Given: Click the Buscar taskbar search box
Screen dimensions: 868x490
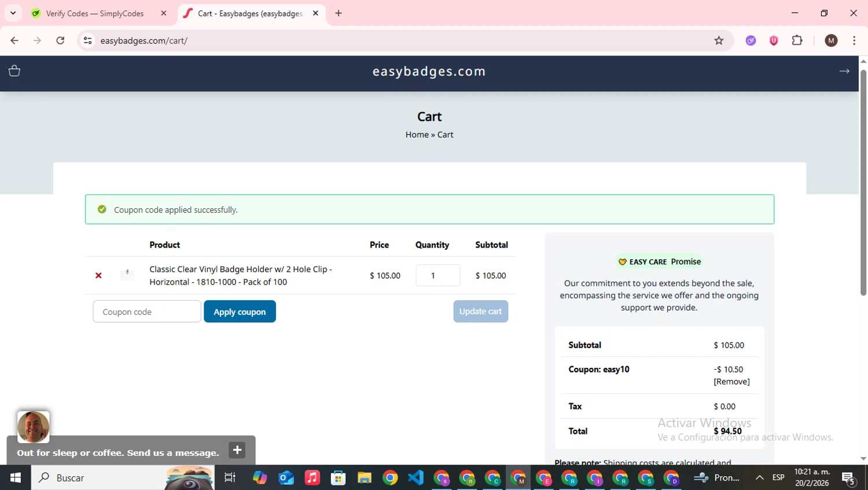Looking at the screenshot, I should click(x=123, y=478).
